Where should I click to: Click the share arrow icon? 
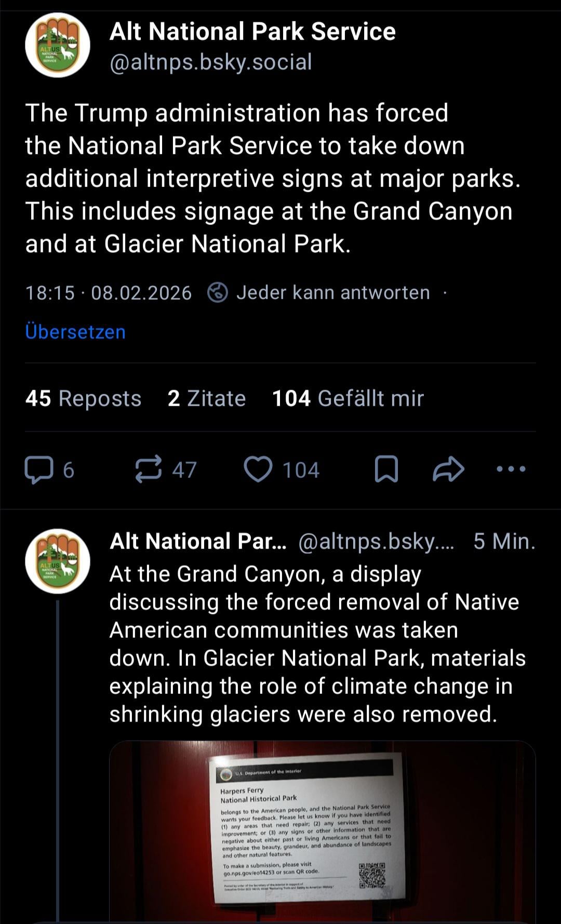tap(448, 470)
